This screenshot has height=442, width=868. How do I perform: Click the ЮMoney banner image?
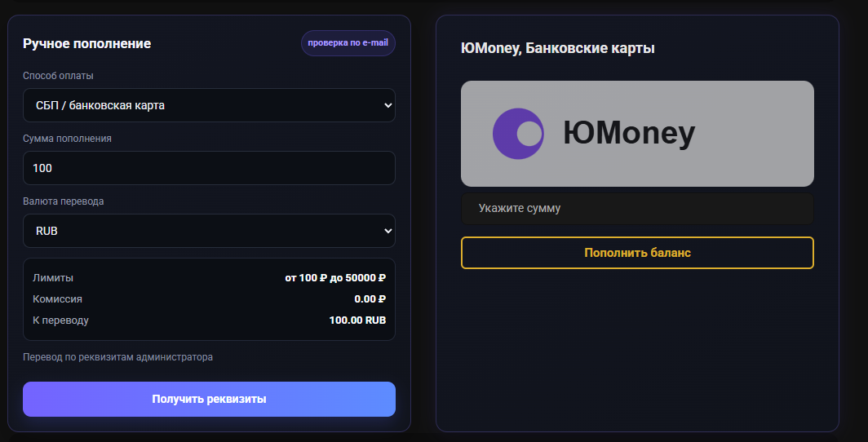click(637, 134)
